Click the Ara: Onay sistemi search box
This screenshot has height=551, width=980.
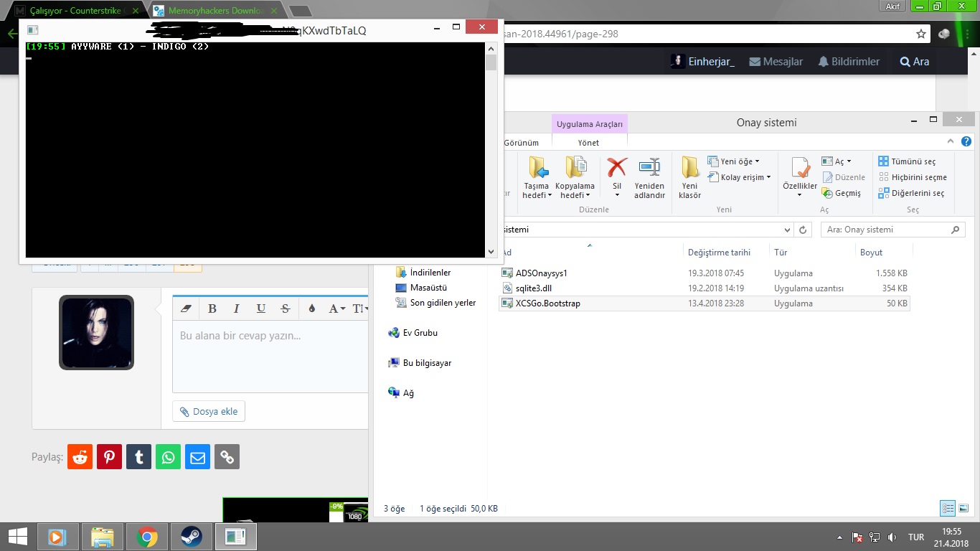click(x=893, y=230)
